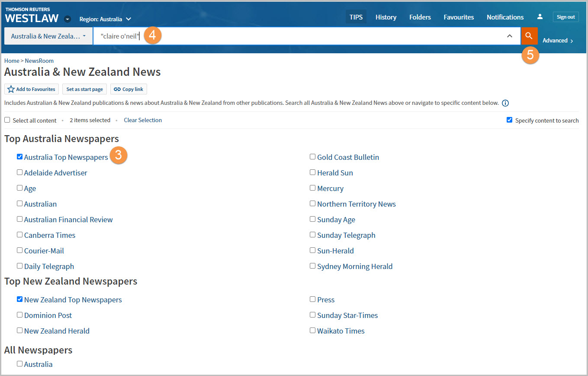Image resolution: width=588 pixels, height=376 pixels.
Task: Open the Sunday Age link
Action: pyautogui.click(x=336, y=220)
